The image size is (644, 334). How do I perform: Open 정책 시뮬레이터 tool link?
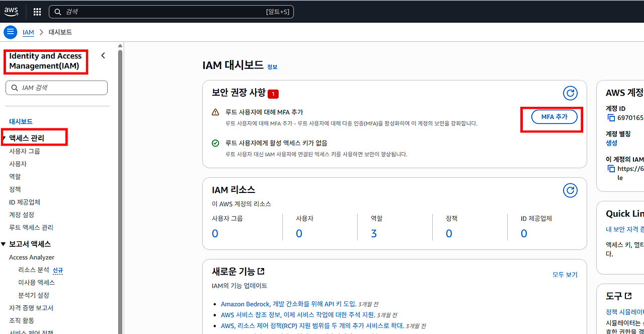point(625,312)
